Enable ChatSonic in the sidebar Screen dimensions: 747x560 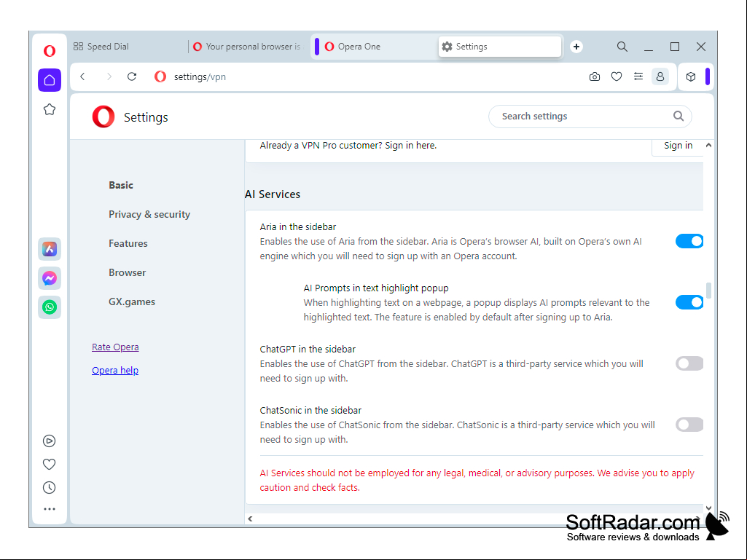(689, 425)
